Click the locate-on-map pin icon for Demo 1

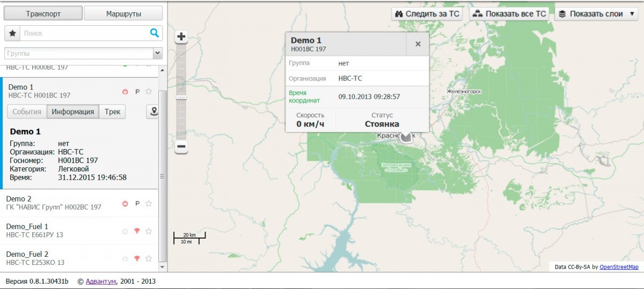click(x=154, y=112)
